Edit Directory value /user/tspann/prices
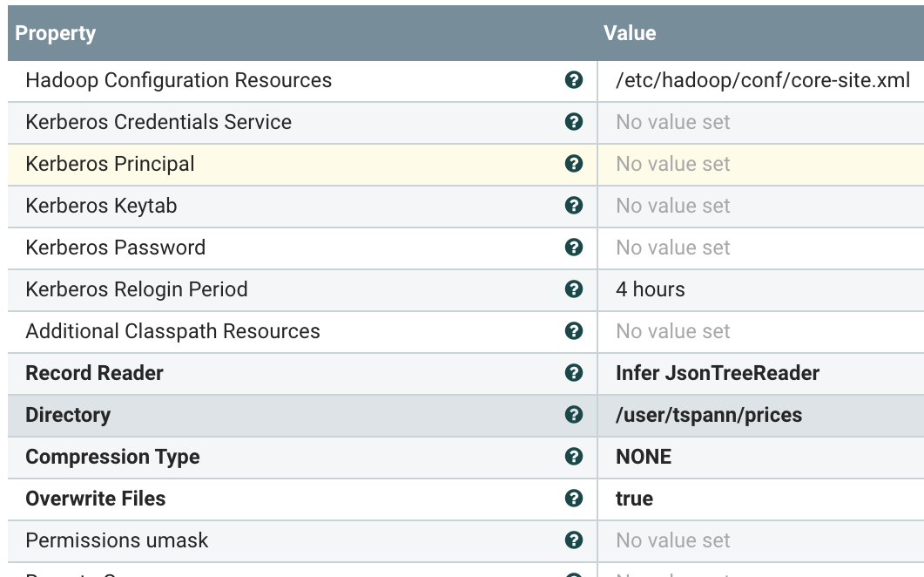The height and width of the screenshot is (577, 924). click(x=709, y=415)
